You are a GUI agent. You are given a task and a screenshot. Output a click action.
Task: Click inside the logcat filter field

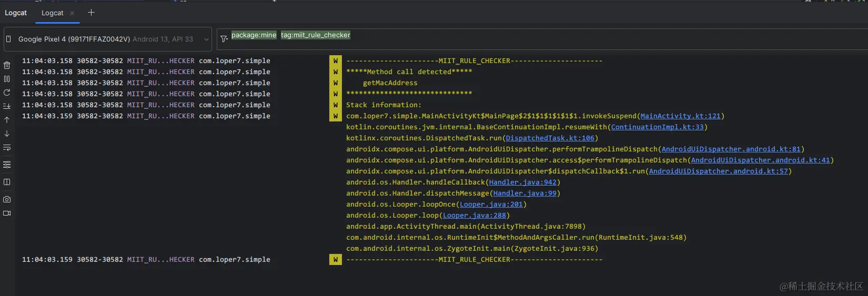click(542, 39)
